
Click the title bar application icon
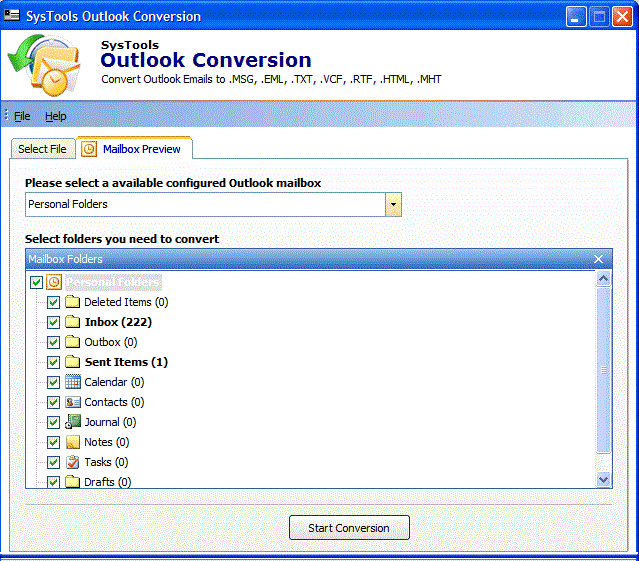pyautogui.click(x=12, y=16)
